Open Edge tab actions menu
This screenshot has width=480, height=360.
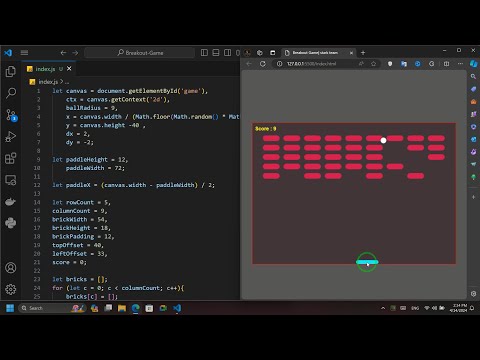[x=273, y=53]
